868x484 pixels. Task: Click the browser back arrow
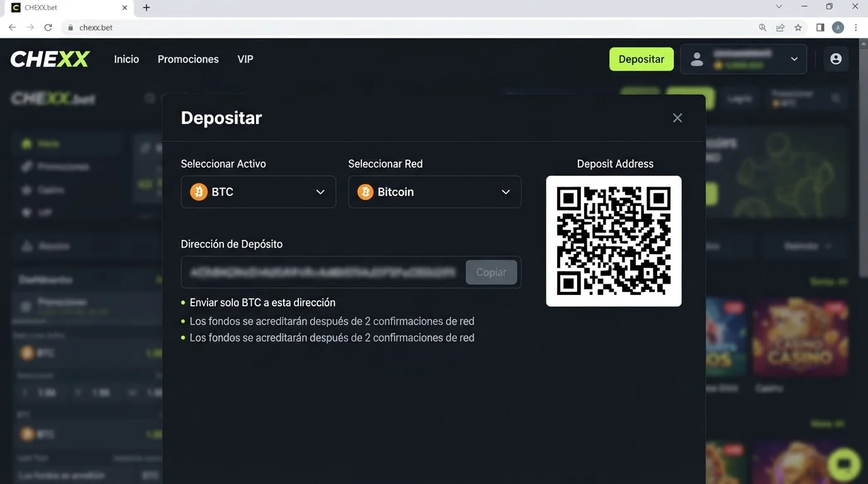pos(12,28)
